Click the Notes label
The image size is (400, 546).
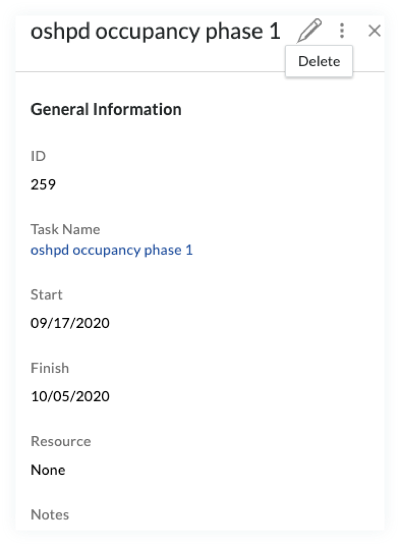(x=50, y=515)
